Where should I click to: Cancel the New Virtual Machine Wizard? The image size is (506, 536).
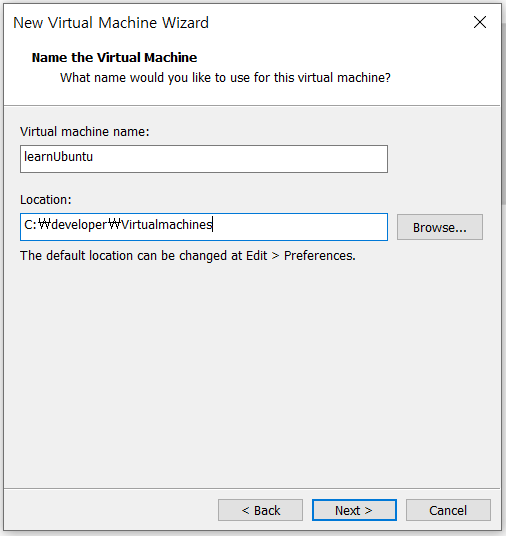(x=448, y=510)
